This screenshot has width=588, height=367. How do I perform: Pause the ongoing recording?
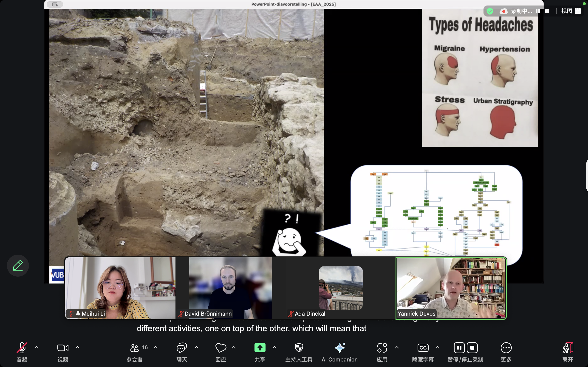click(x=459, y=348)
